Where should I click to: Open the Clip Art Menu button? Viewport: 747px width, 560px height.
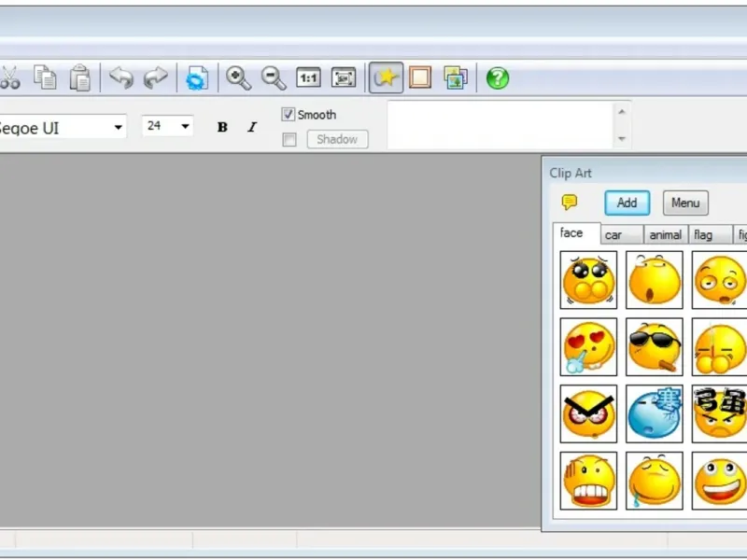click(685, 203)
